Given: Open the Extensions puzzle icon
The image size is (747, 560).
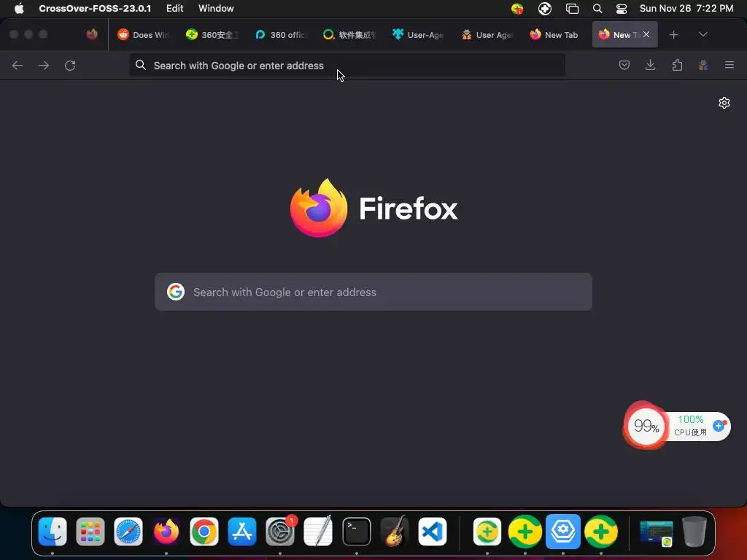Looking at the screenshot, I should [677, 65].
